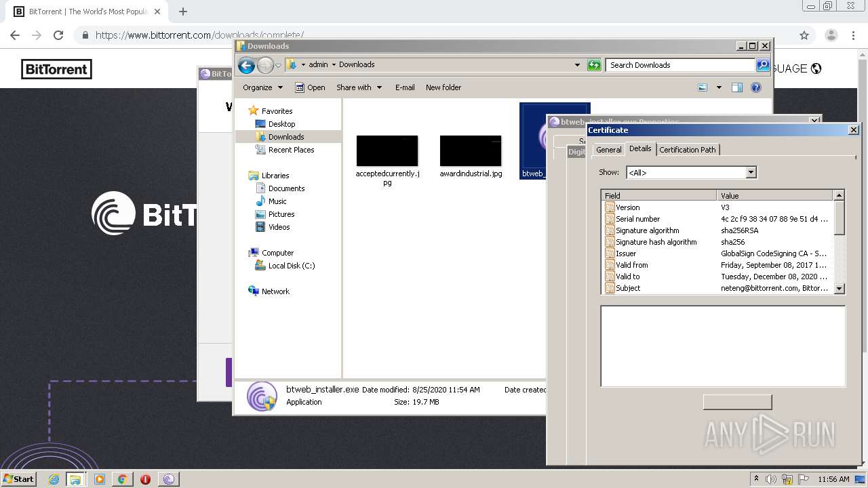868x488 pixels.
Task: Open the BitTorrent taskbar icon
Action: click(168, 479)
